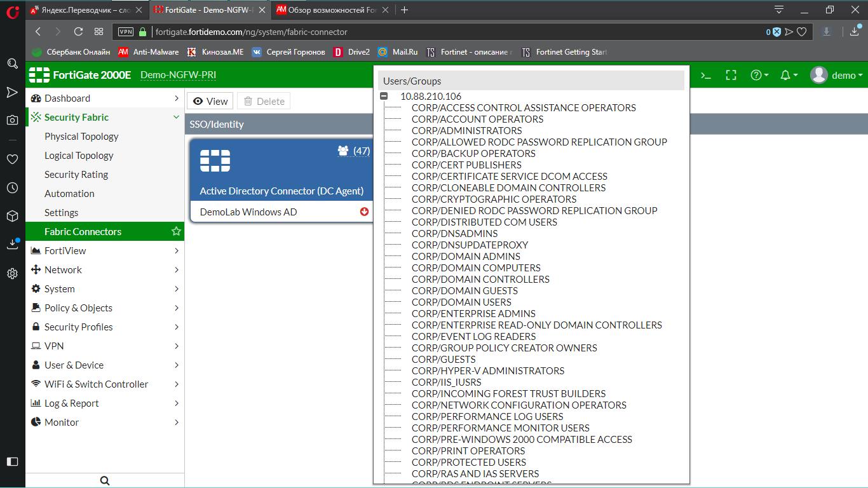Screen dimensions: 868x488
Task: Expand the Monitor menu
Action: click(105, 422)
